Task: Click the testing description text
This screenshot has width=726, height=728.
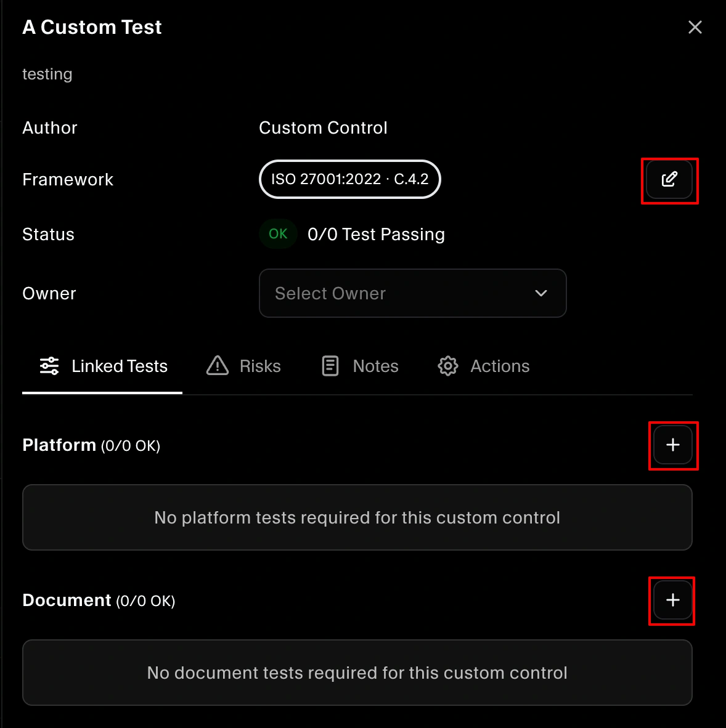Action: [x=47, y=74]
